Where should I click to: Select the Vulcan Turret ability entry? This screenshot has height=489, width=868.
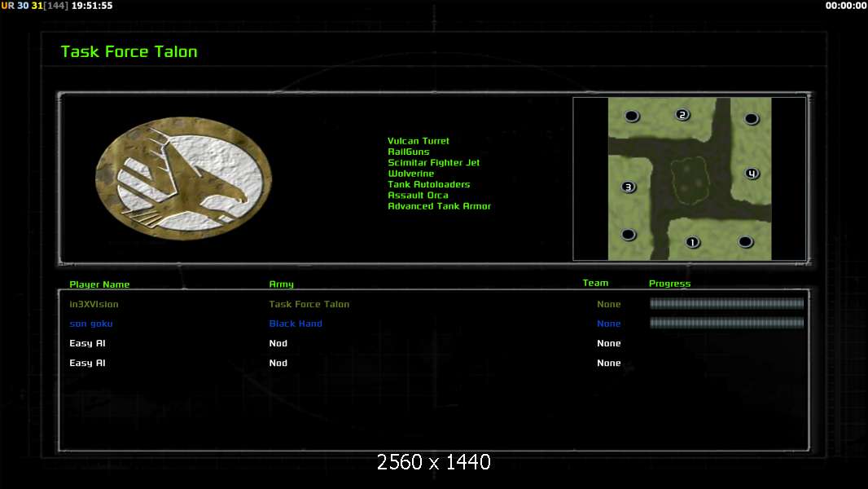click(x=419, y=141)
